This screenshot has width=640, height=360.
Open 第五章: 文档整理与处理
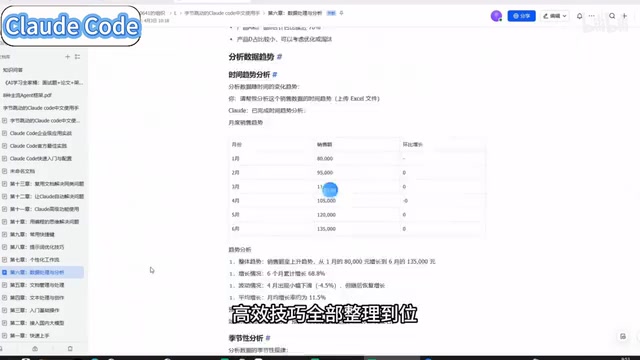[37, 285]
